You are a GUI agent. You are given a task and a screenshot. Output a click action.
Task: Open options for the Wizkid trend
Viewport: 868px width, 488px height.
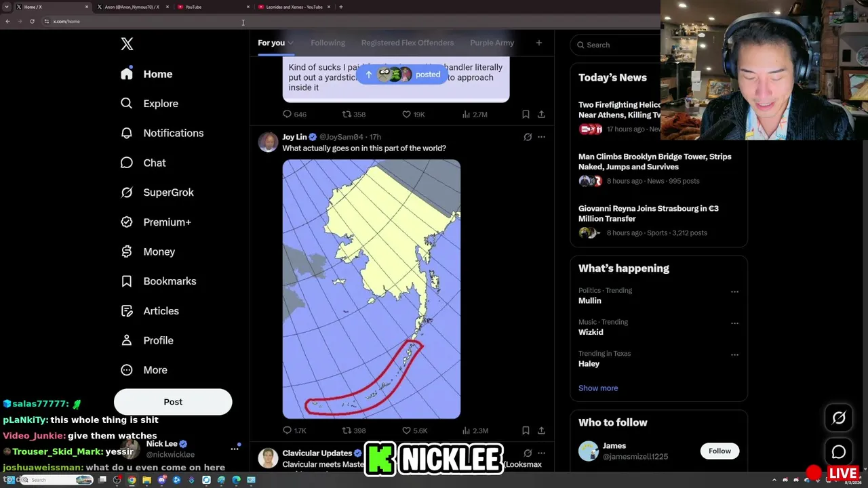pyautogui.click(x=734, y=323)
